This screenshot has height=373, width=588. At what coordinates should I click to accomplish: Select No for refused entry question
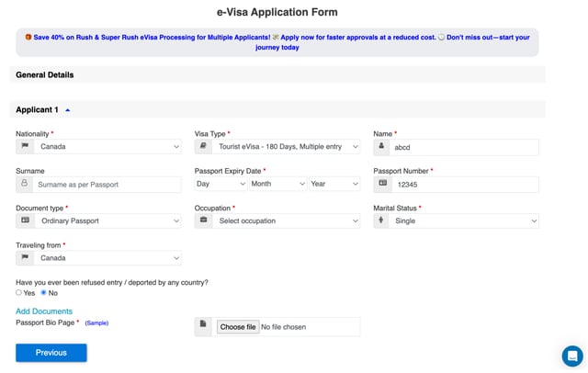43,293
